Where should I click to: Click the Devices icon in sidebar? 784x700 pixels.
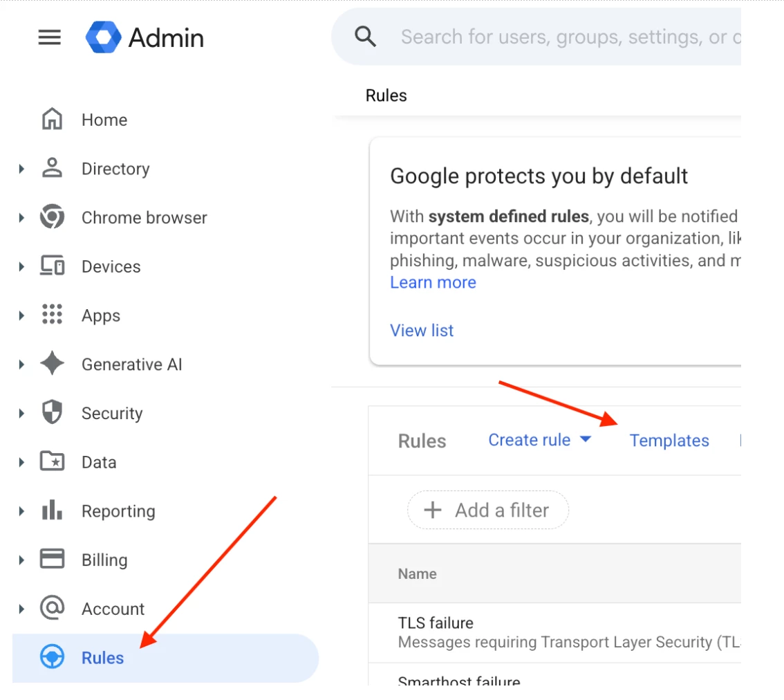click(52, 266)
